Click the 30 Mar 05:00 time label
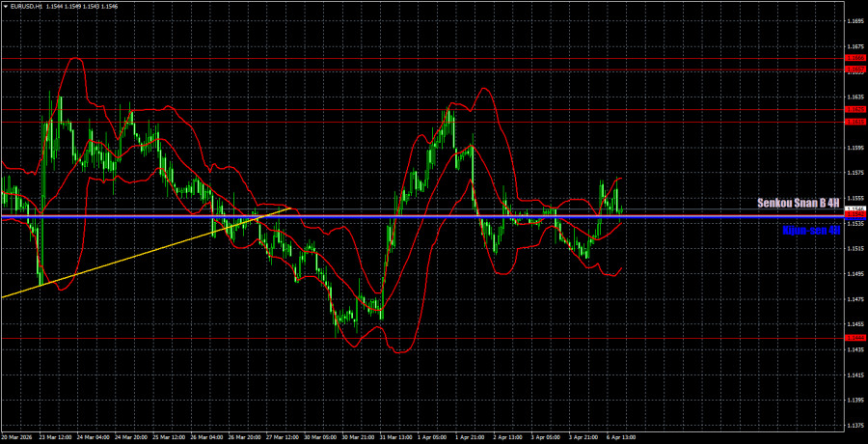 (319, 437)
